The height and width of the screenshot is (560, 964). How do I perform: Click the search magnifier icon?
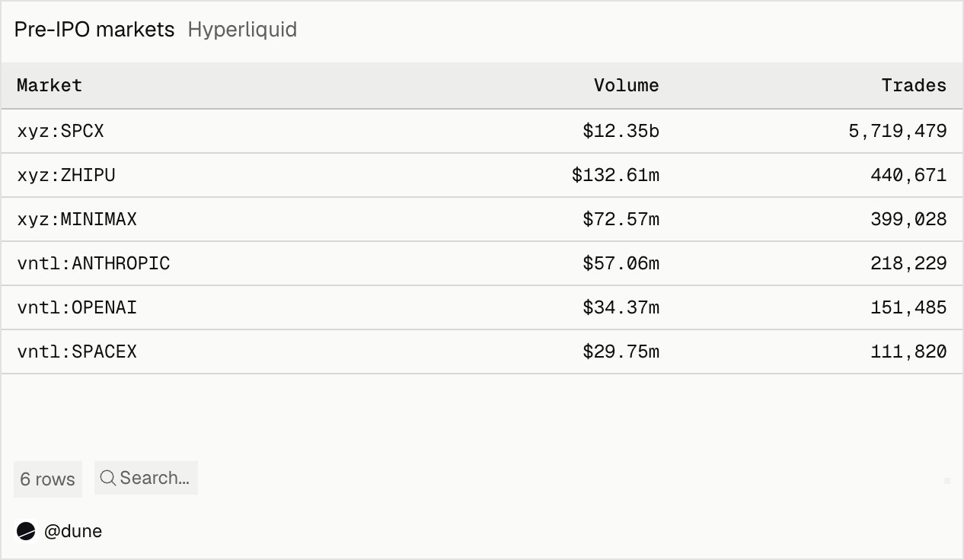(x=108, y=478)
